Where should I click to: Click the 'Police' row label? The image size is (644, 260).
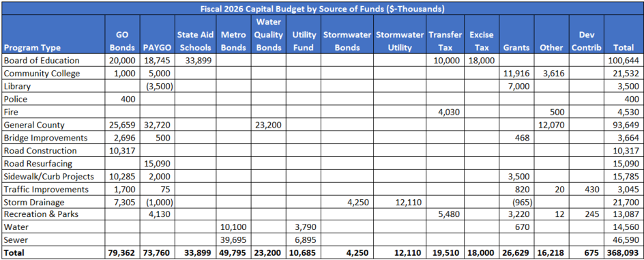(16, 99)
